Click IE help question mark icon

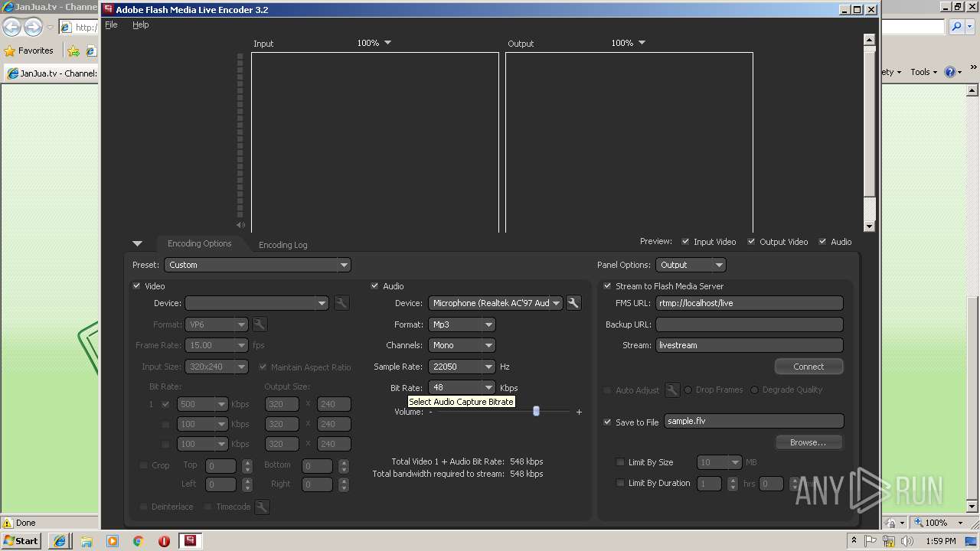pyautogui.click(x=949, y=72)
